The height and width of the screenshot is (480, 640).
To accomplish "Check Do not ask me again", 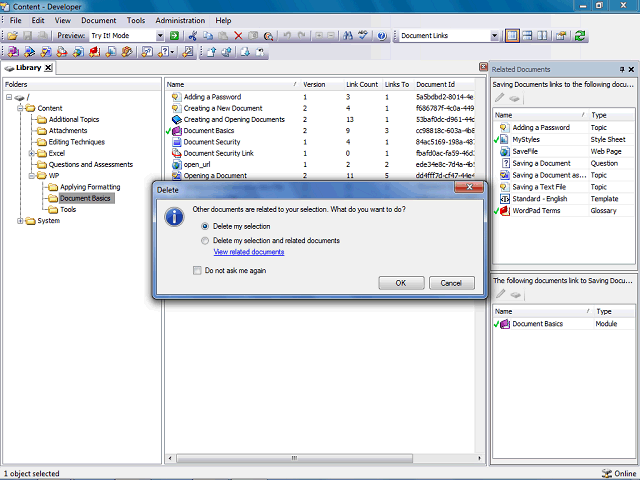I will coord(197,270).
